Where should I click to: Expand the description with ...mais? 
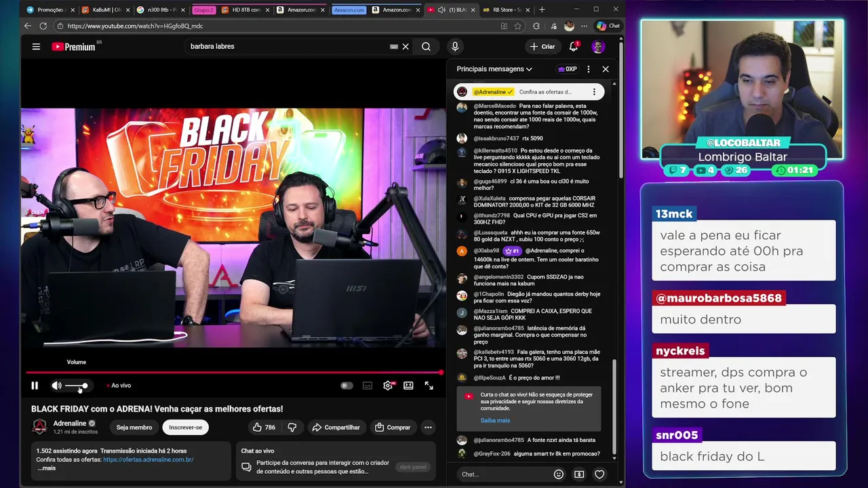point(46,468)
